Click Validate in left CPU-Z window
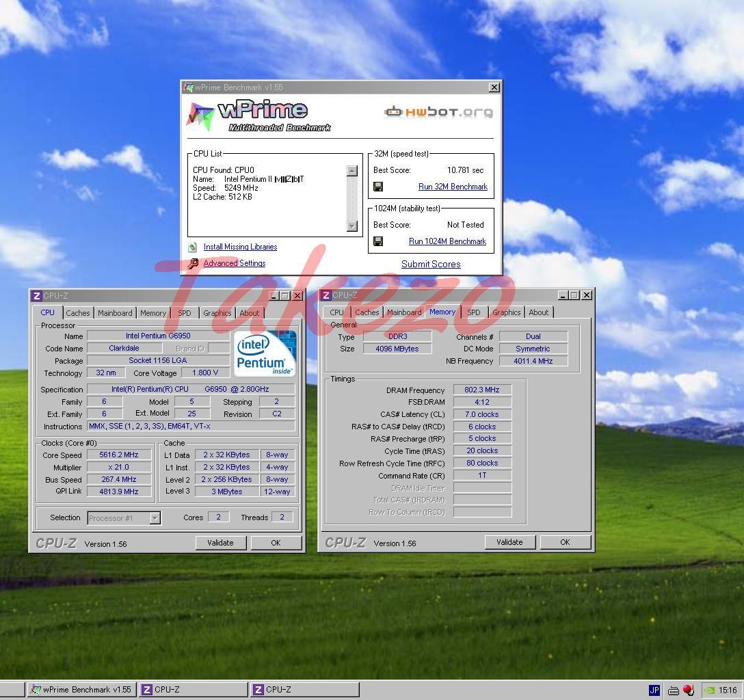744x700 pixels. [221, 543]
